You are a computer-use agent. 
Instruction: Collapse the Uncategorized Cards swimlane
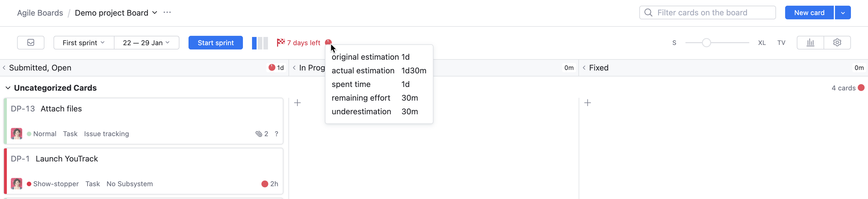point(8,88)
